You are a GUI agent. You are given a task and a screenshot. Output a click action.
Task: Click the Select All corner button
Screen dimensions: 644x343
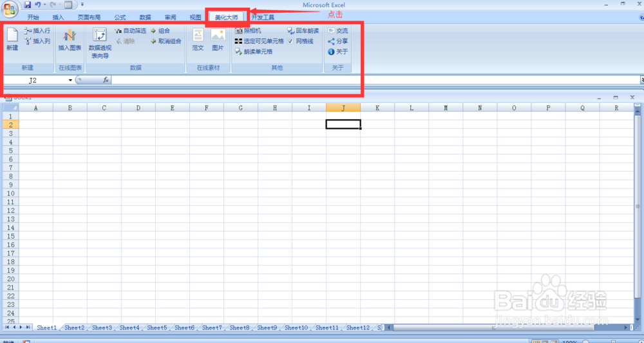click(x=11, y=108)
